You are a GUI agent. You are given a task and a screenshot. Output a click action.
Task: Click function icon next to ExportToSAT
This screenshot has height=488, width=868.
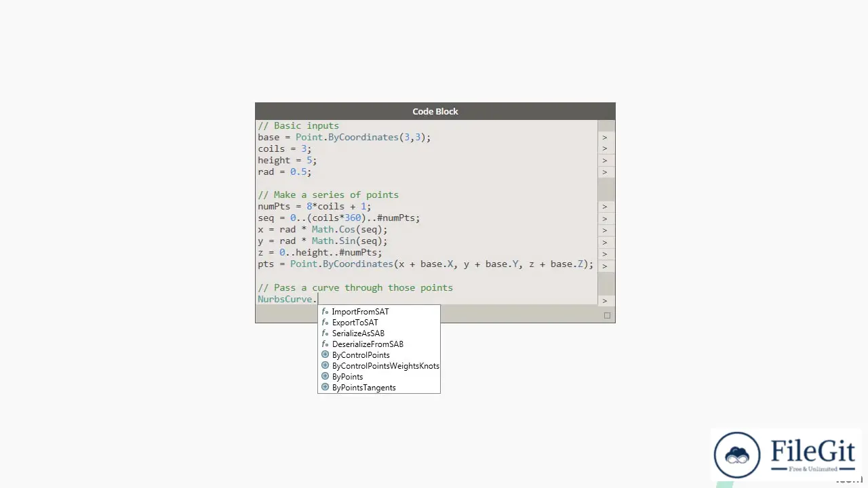pyautogui.click(x=325, y=323)
